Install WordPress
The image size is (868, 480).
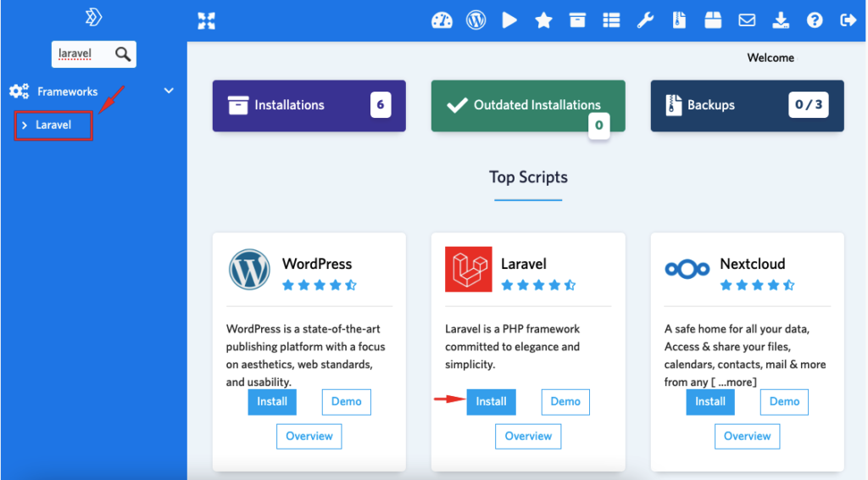(272, 402)
